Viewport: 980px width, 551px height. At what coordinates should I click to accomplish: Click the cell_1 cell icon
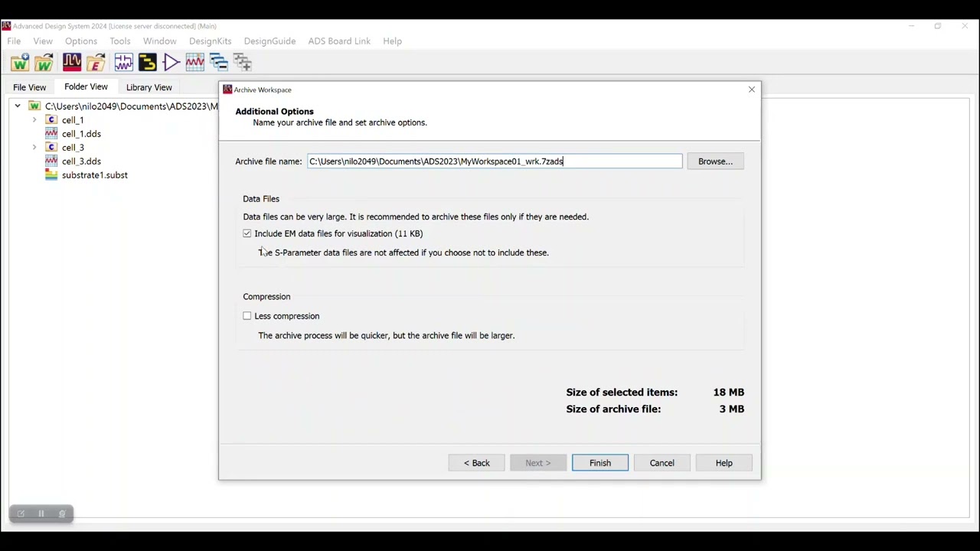51,120
